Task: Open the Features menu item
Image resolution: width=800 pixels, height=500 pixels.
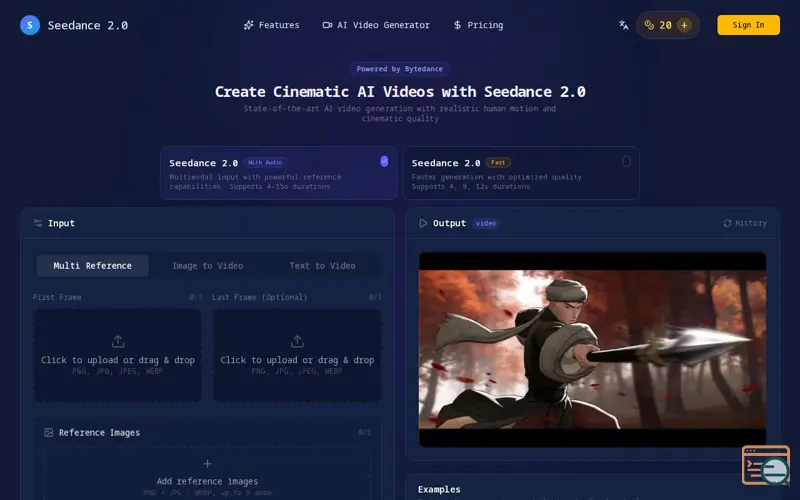Action: tap(271, 25)
